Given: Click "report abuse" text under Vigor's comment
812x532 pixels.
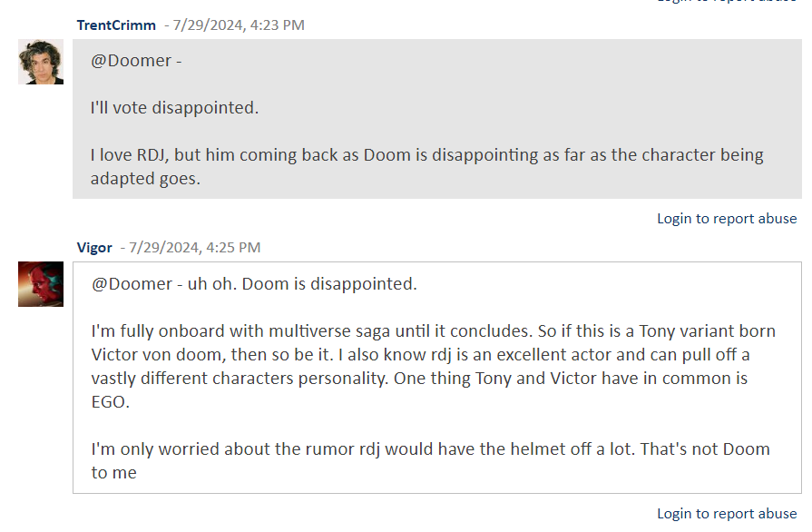Looking at the screenshot, I should pos(755,514).
